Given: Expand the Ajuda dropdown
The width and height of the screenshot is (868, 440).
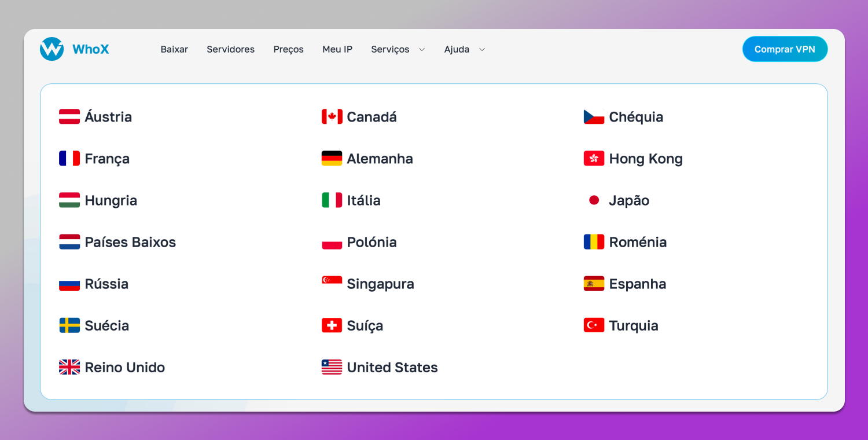Looking at the screenshot, I should [464, 49].
